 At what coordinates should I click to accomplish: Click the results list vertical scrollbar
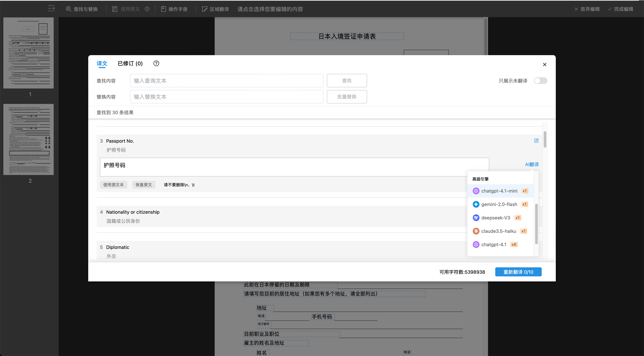coord(545,139)
